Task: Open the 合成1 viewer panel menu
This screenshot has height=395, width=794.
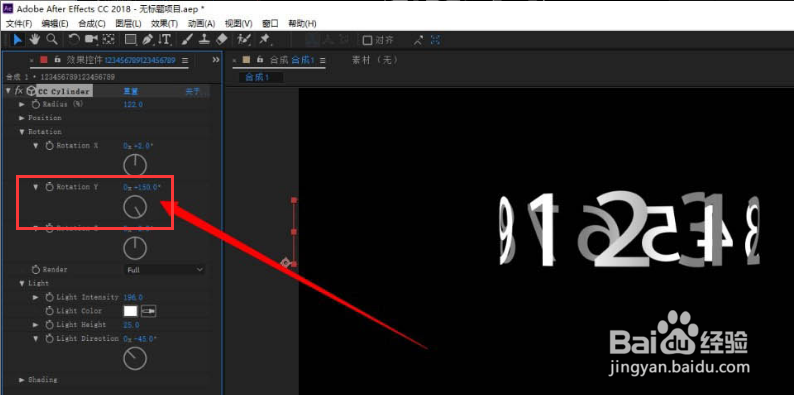Action: click(x=322, y=60)
